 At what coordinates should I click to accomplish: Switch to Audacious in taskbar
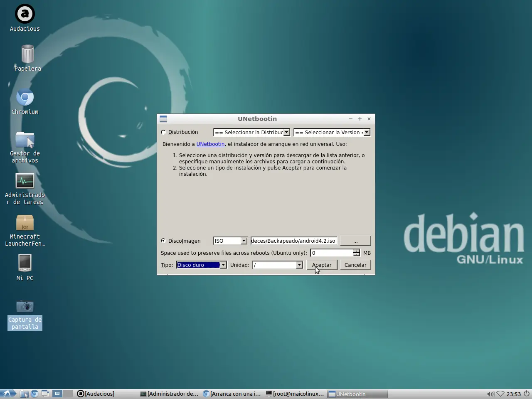coord(107,394)
